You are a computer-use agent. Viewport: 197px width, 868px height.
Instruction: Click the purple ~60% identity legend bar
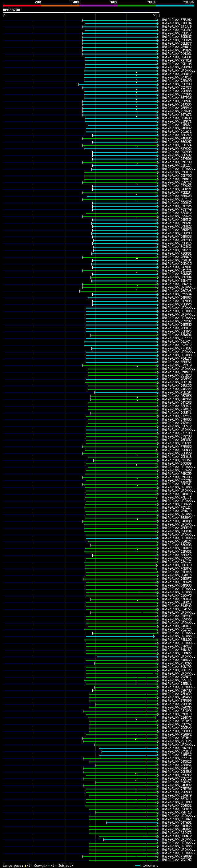(98, 6)
